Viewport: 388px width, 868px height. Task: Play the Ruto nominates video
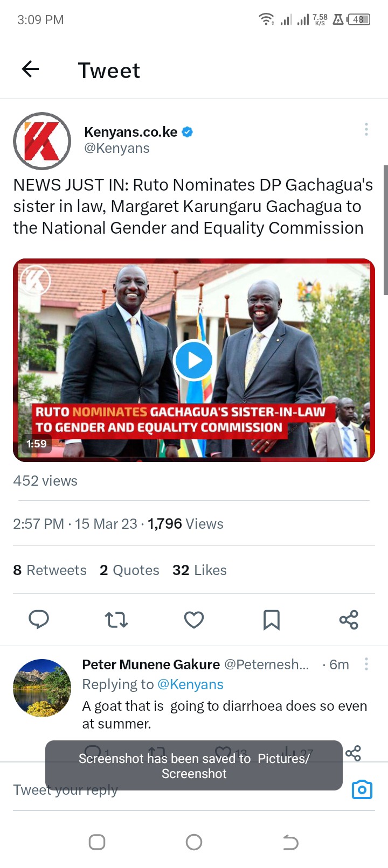pyautogui.click(x=193, y=360)
